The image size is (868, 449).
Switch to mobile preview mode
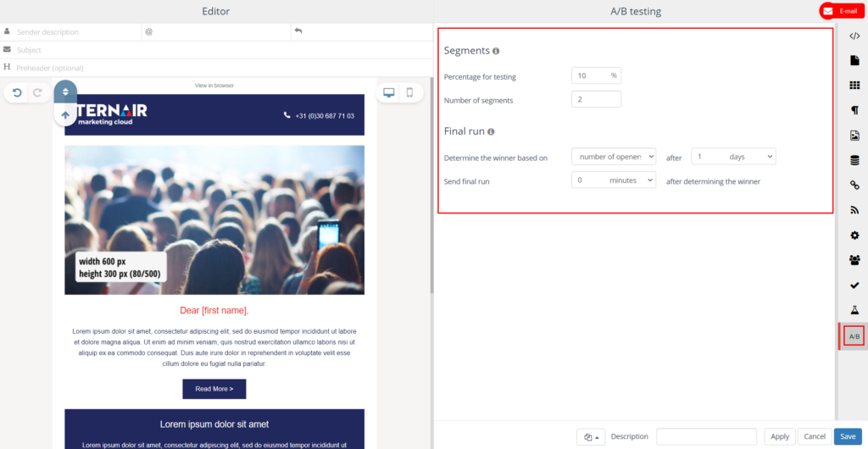pos(409,93)
